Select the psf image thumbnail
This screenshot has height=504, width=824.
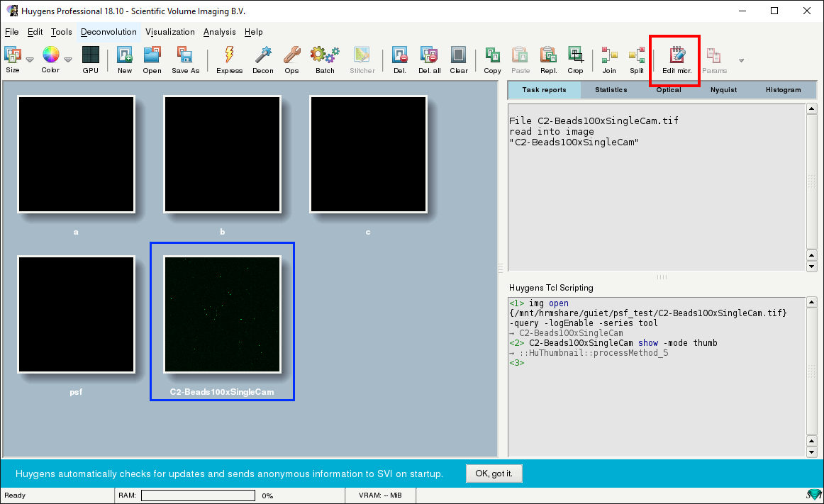pyautogui.click(x=76, y=314)
